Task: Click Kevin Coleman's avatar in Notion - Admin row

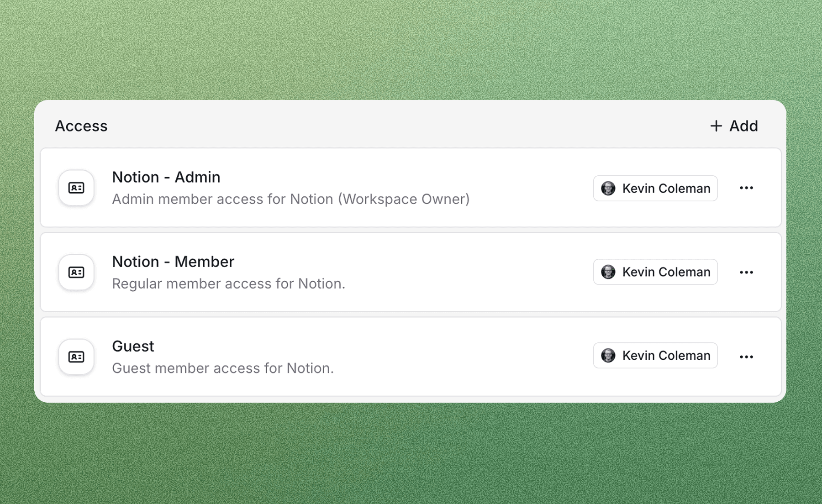Action: [608, 188]
